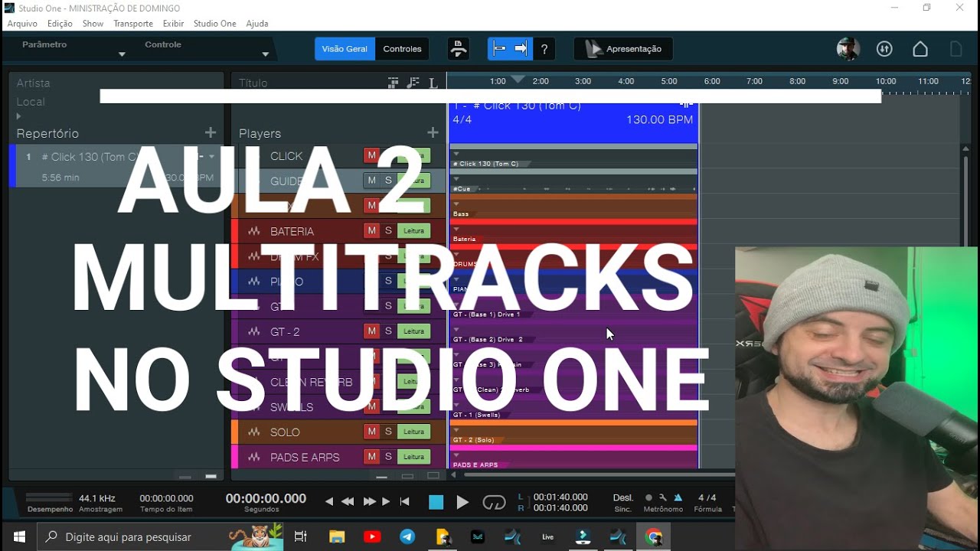The height and width of the screenshot is (551, 980).
Task: Open the Arquivo menu
Action: (22, 24)
